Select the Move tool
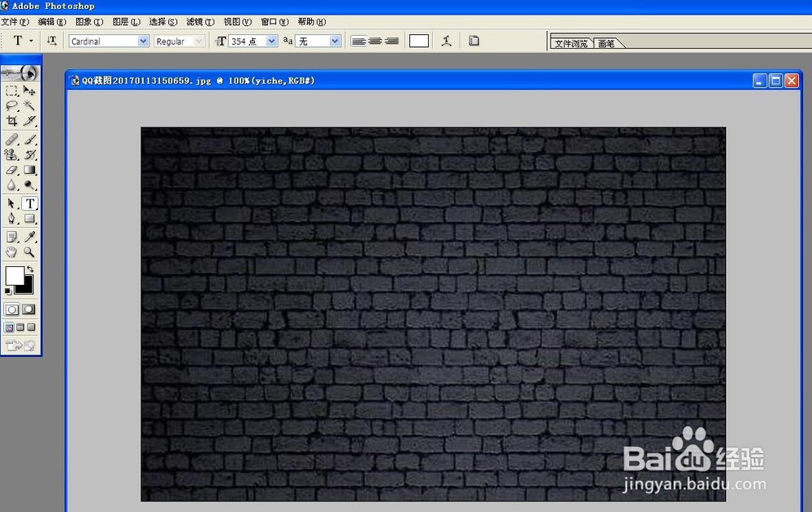Viewport: 812px width, 512px height. pos(29,91)
